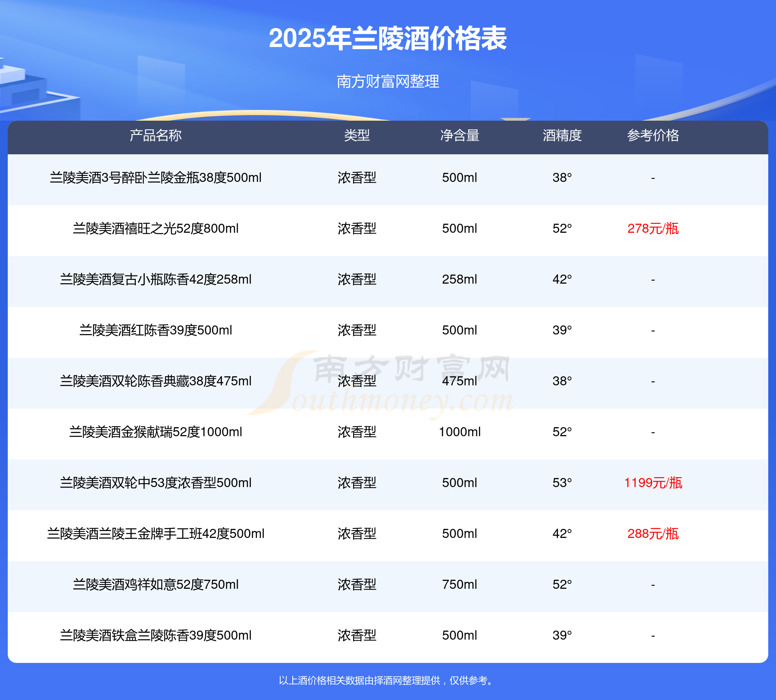Click the "参考价格" column header
Screen dimensions: 776x700
click(653, 135)
